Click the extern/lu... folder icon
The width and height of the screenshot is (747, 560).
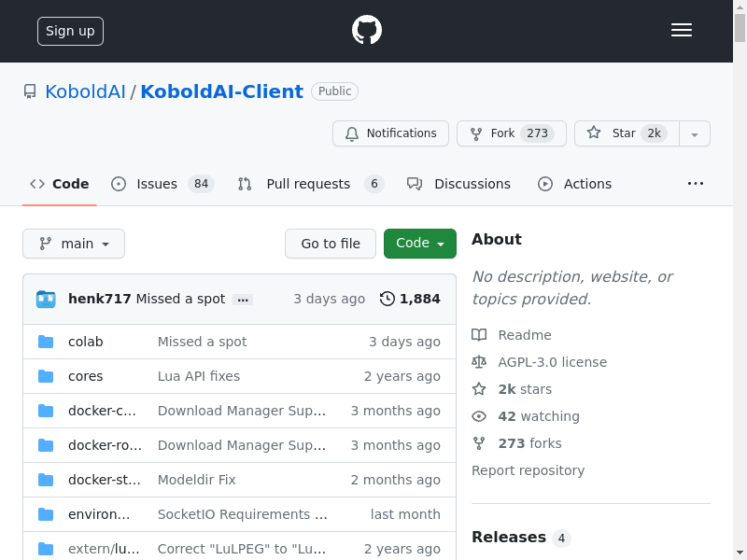coord(46,549)
